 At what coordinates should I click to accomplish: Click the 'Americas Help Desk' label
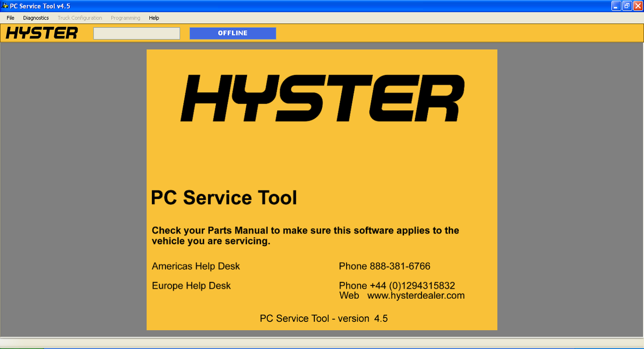(196, 266)
